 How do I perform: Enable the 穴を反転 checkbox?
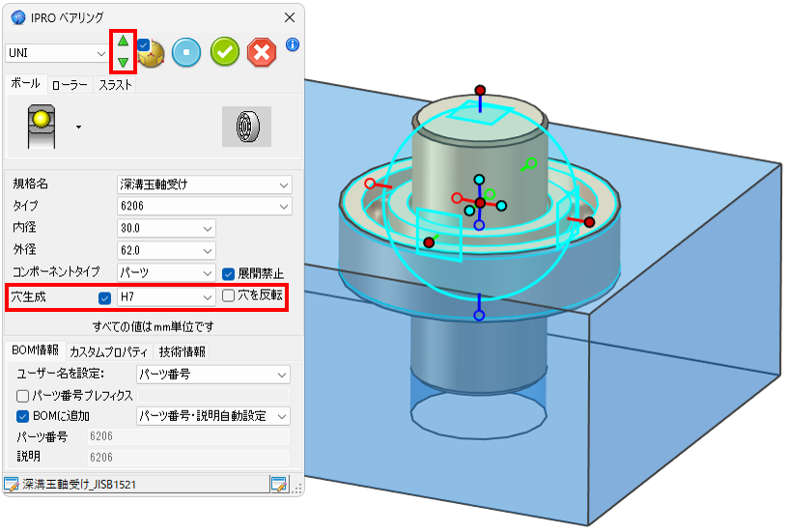(x=228, y=295)
